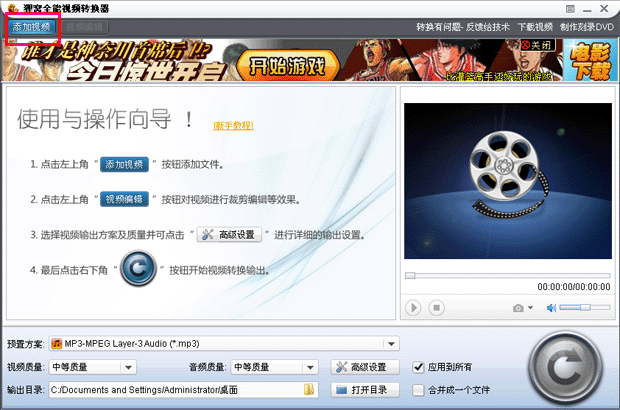Open the snapshot options dropdown arrow
Screen dimensions: 620x410
pyautogui.click(x=530, y=308)
